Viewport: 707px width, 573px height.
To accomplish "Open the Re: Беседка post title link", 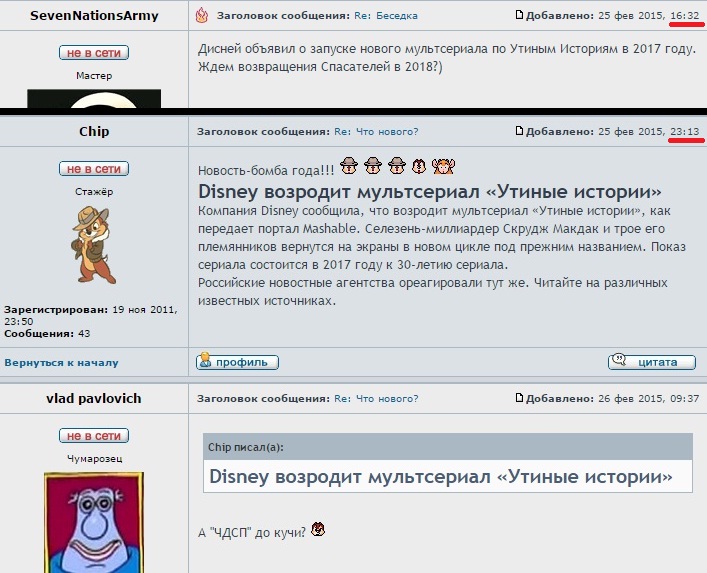I will tap(386, 15).
